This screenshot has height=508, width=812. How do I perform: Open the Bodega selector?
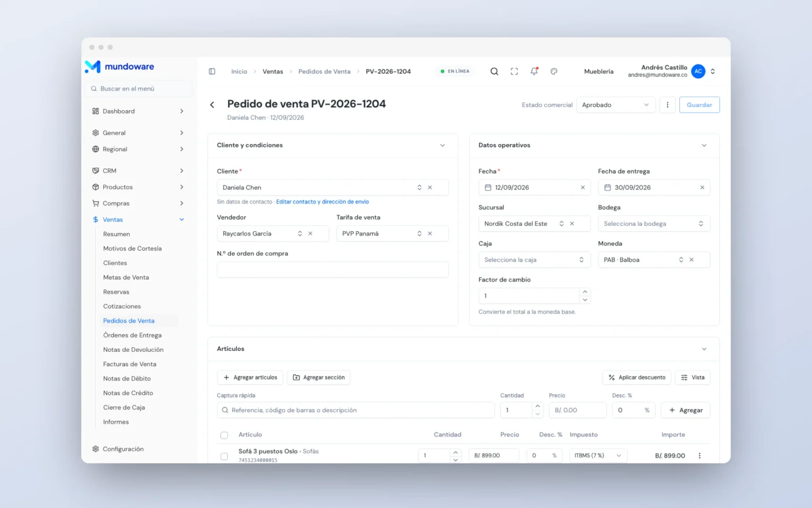[x=654, y=224]
